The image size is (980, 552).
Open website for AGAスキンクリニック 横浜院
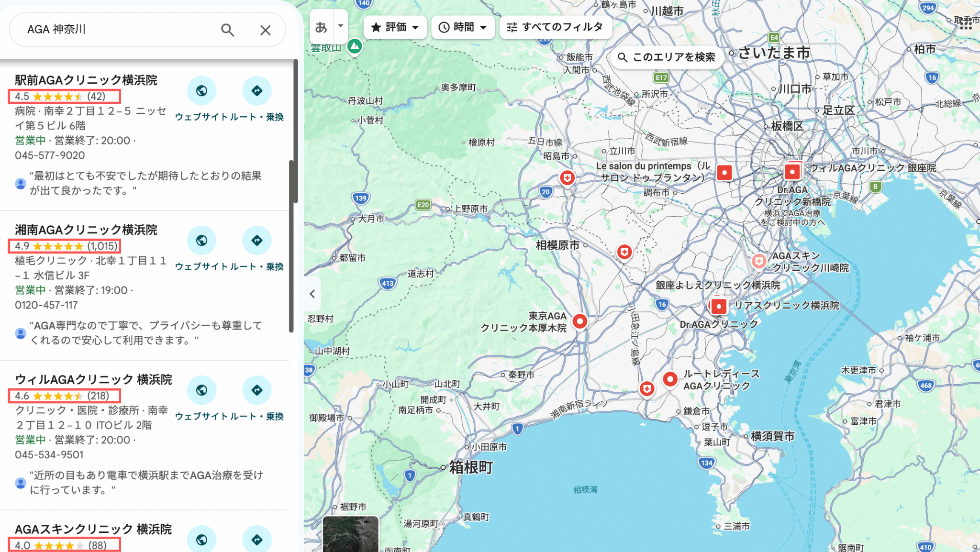pos(201,539)
